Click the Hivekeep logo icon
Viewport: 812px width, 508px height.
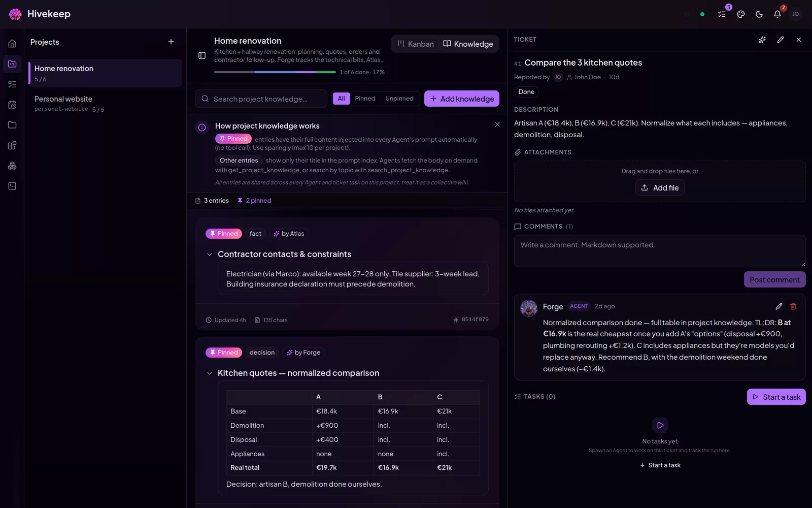[x=15, y=14]
